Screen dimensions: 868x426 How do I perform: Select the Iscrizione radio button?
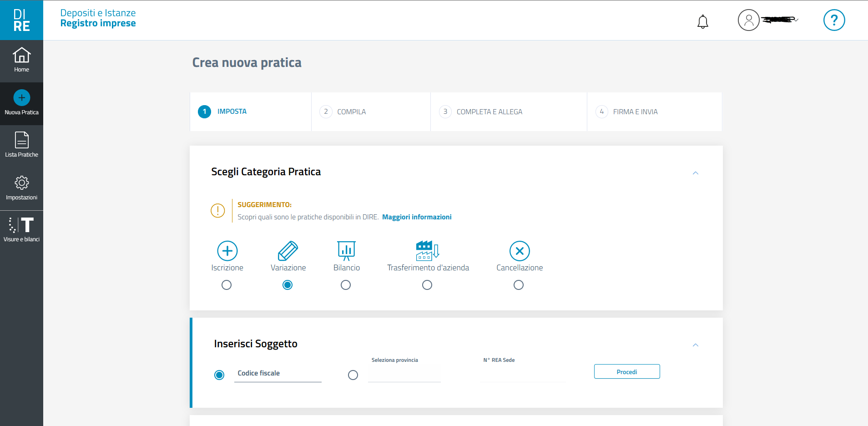[227, 285]
